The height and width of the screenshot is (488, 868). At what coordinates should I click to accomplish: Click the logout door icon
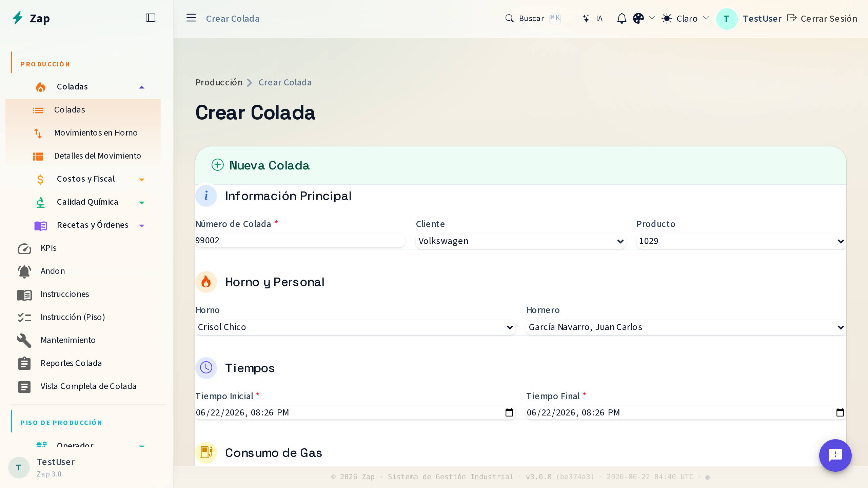(792, 18)
